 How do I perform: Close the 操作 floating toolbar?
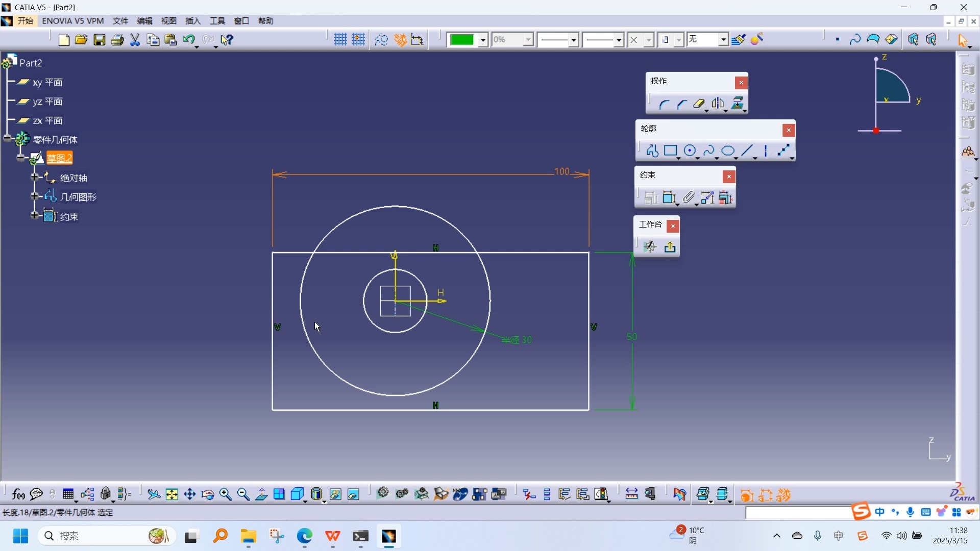point(741,83)
